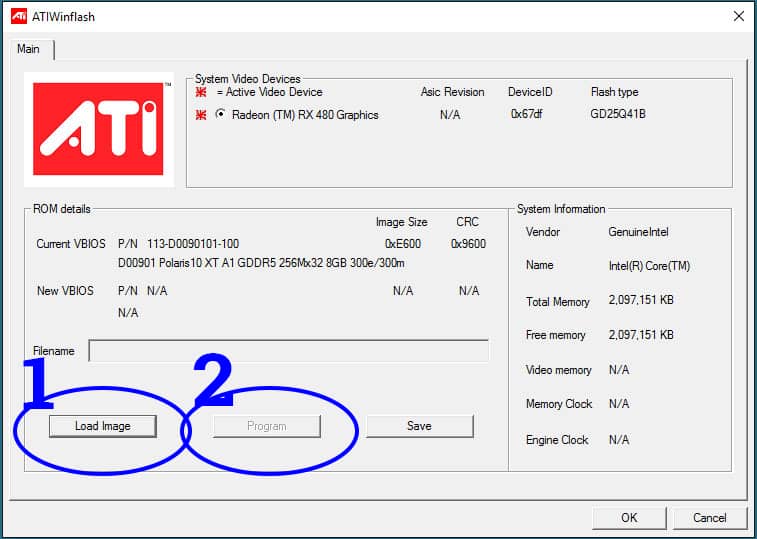Click the D00901 Polaris10 XT description line
This screenshot has width=757, height=539.
click(x=261, y=263)
